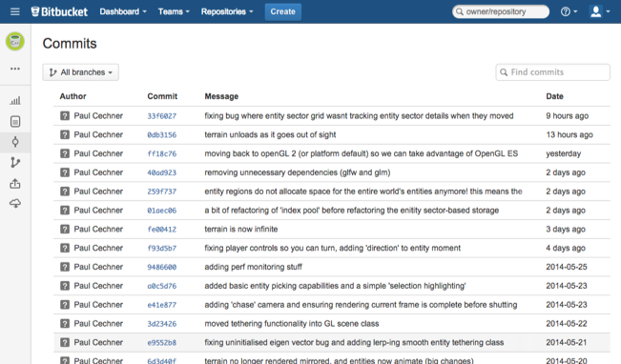Click message 'removing unnecessary dependencies (glfw and glm)'
621x364 pixels.
[298, 172]
